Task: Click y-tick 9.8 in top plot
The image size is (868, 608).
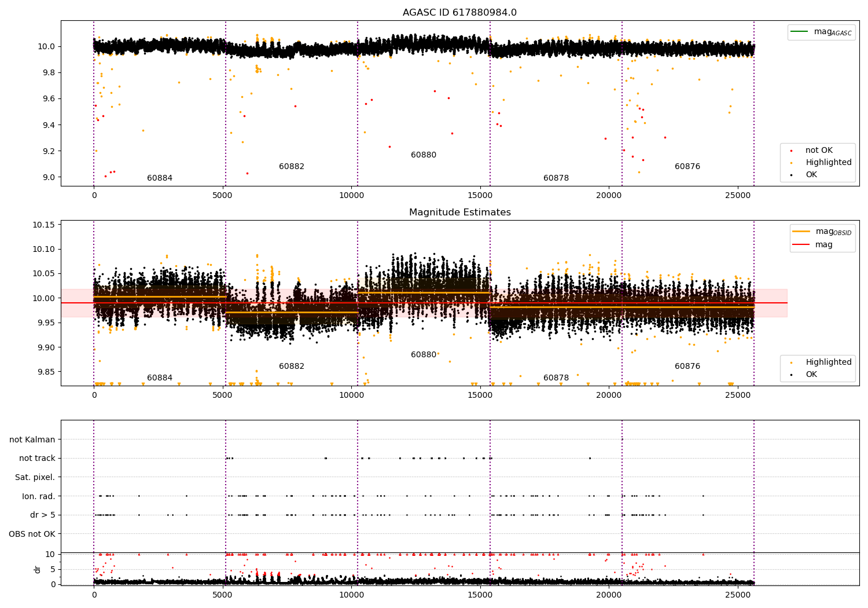Action: click(x=48, y=73)
